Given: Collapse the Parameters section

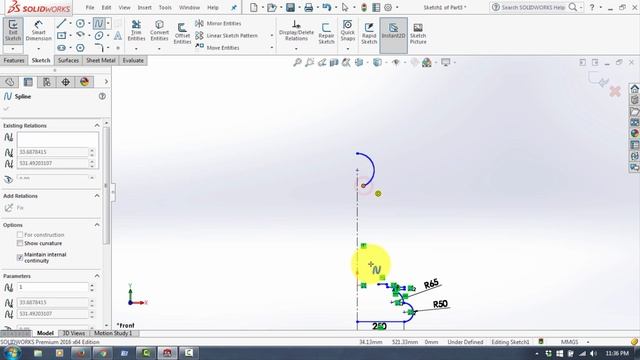Looking at the screenshot, I should [97, 276].
